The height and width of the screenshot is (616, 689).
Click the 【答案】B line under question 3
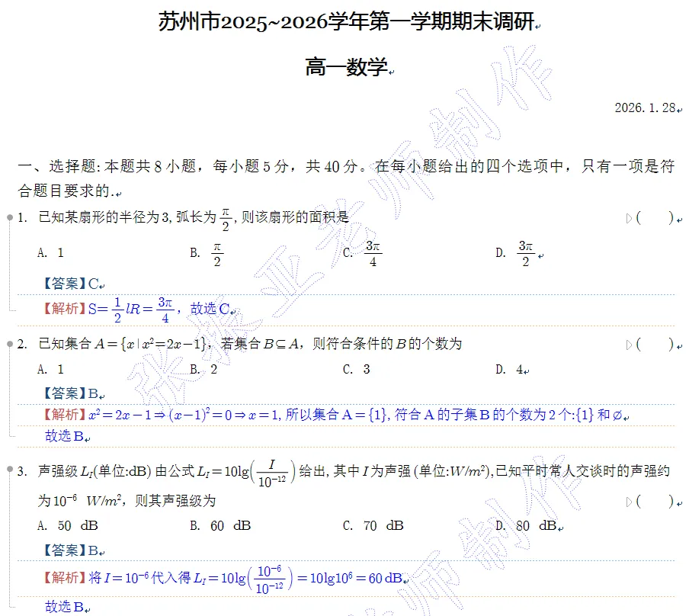point(71,550)
